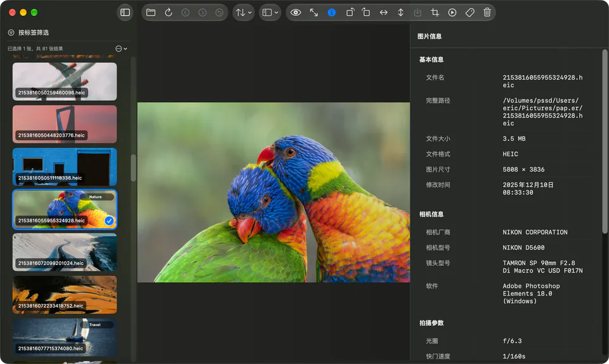Click the file format value HEIC
This screenshot has height=364, width=609.
click(510, 154)
